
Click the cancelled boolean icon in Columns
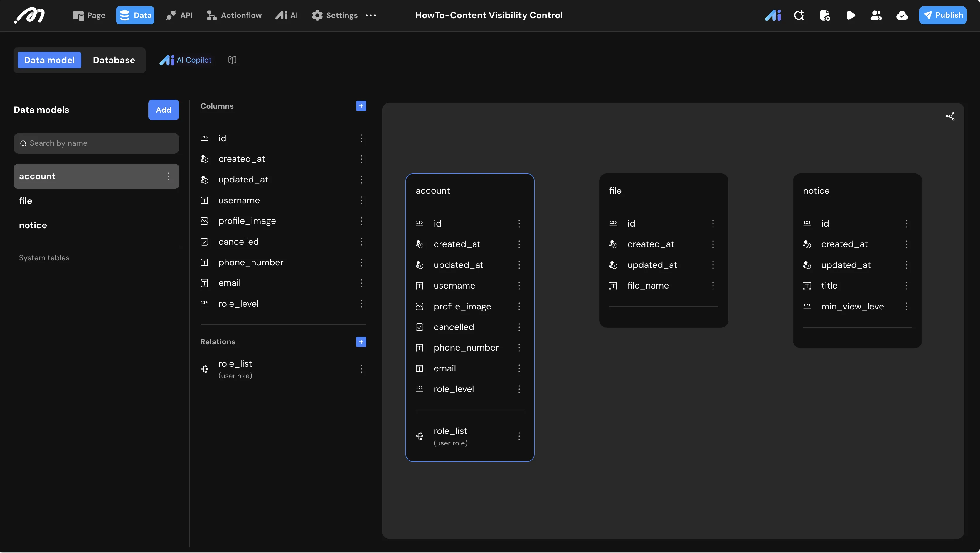click(x=204, y=242)
